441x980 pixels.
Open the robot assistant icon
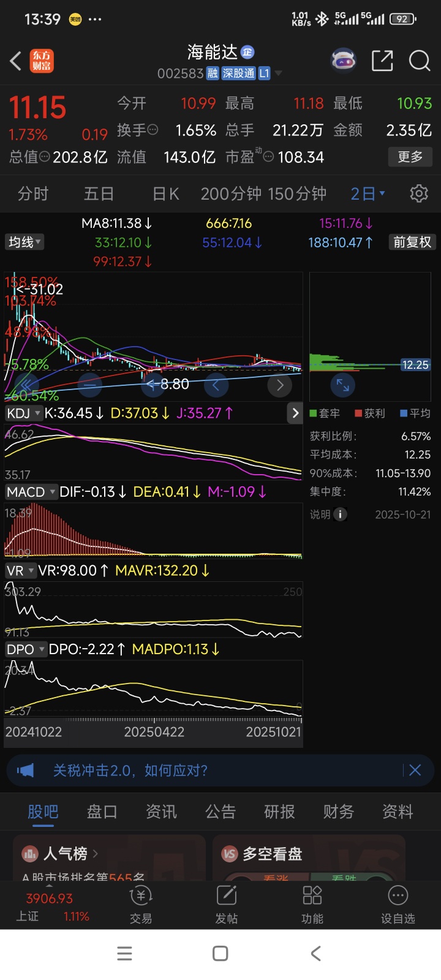343,61
